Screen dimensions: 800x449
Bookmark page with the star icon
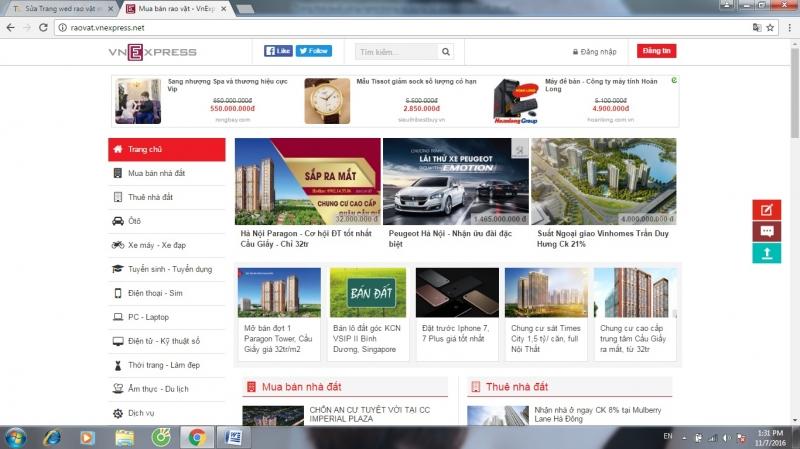[767, 27]
